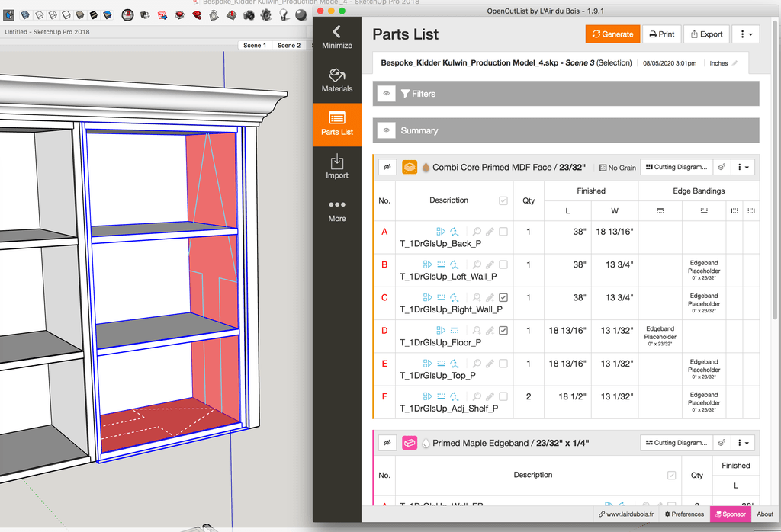
Task: Open the Primed Maple Edgeband group options dropdown
Action: 743,443
